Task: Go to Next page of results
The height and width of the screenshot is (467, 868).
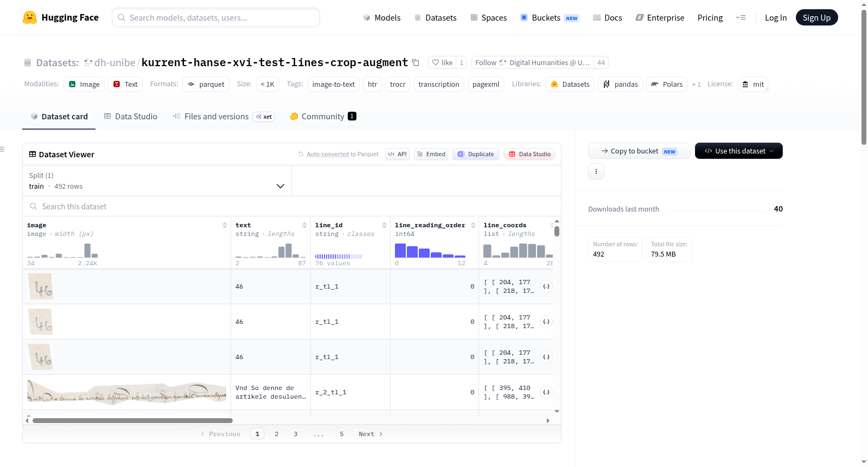Action: pyautogui.click(x=371, y=434)
